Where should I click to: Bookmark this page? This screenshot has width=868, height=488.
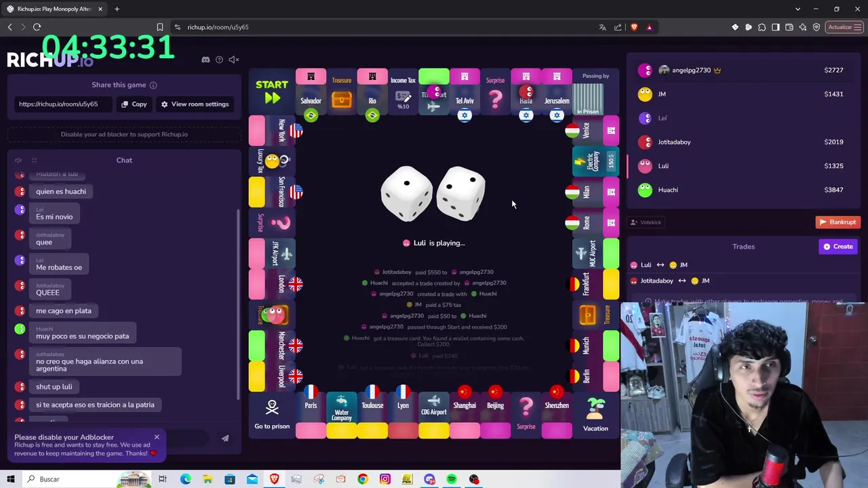click(x=160, y=27)
